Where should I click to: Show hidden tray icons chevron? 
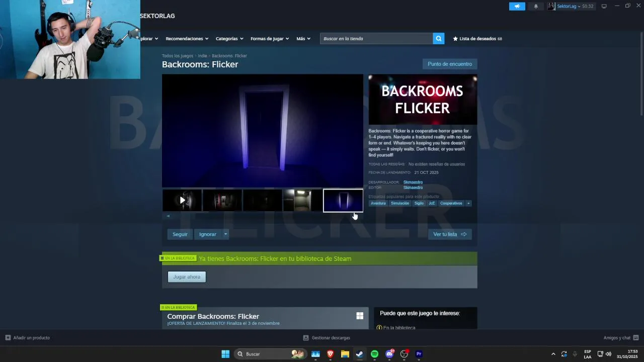[553, 354]
